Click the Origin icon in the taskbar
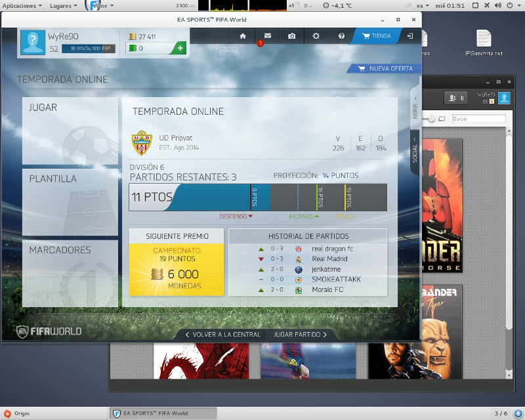The height and width of the screenshot is (420, 525). [7, 413]
